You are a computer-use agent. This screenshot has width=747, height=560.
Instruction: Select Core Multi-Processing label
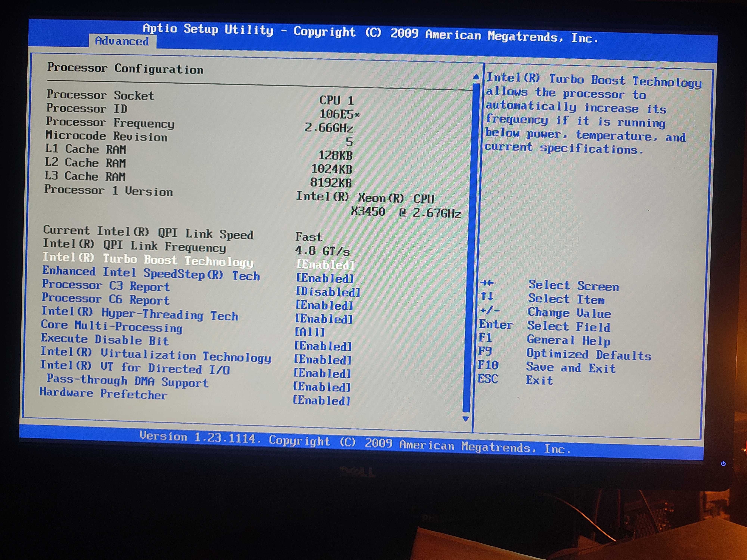coord(112,326)
